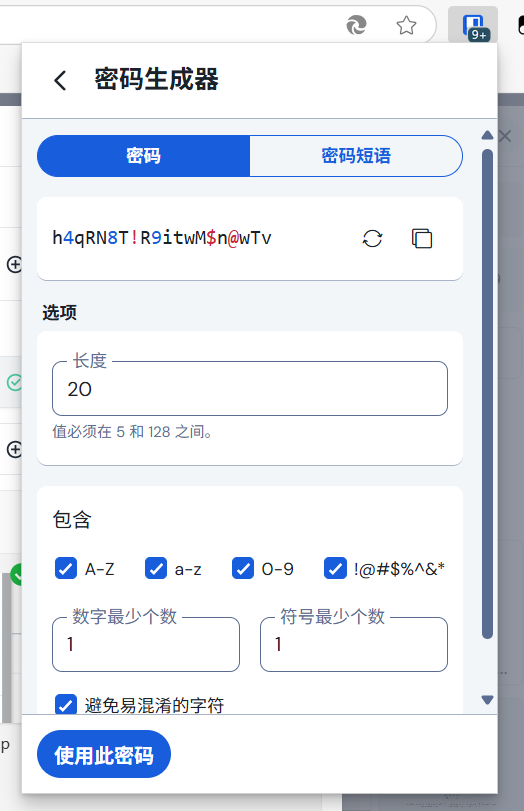Click the 使用此密码 button

point(104,754)
